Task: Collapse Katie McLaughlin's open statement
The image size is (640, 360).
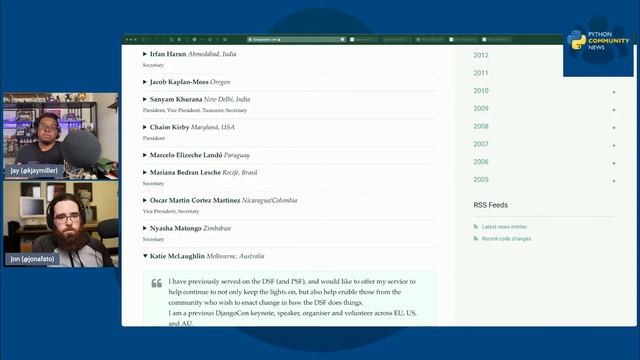Action: [x=144, y=256]
